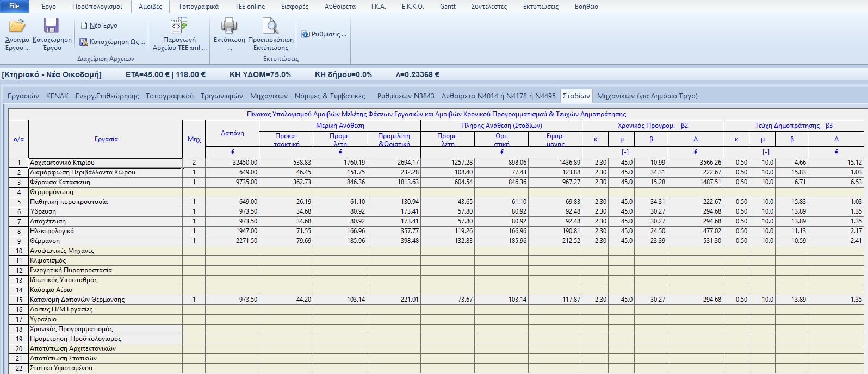Select Μηχανικών (για Δημόσιο Έργο) tab

tap(647, 96)
